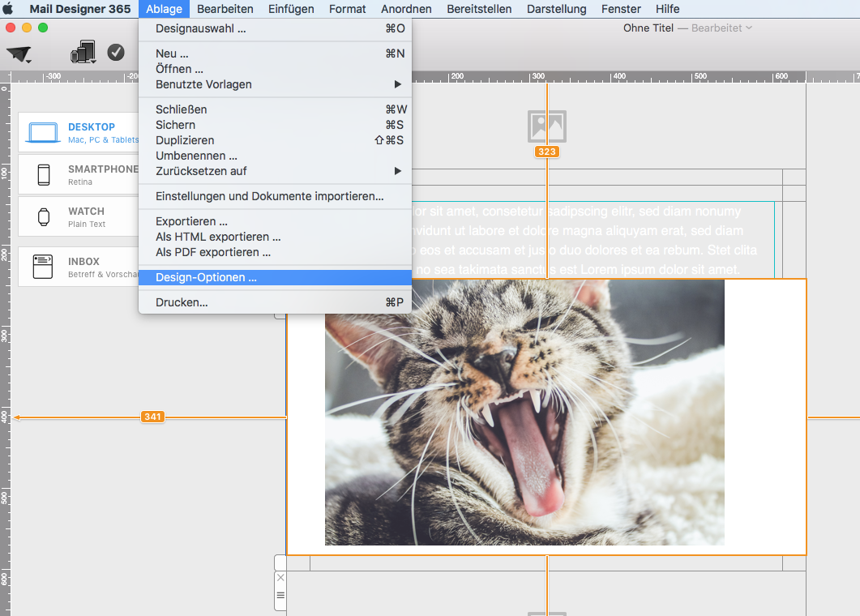Choose Umbenennen … menu entry

coord(276,156)
